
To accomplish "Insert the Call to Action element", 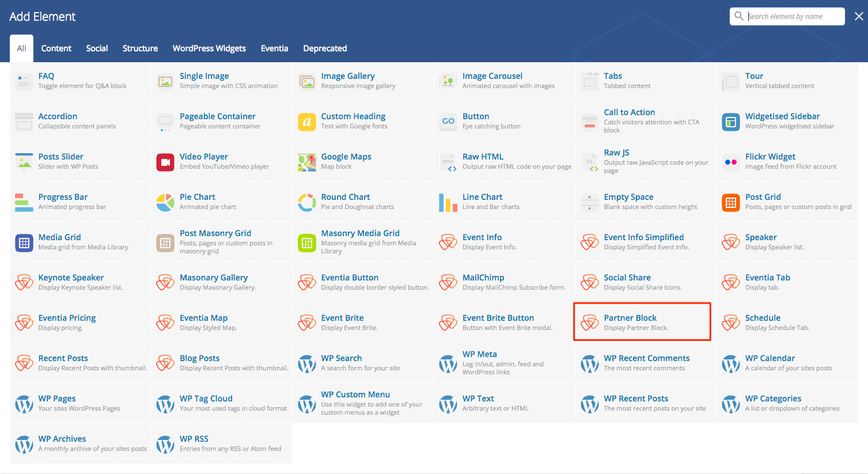I will tap(629, 112).
